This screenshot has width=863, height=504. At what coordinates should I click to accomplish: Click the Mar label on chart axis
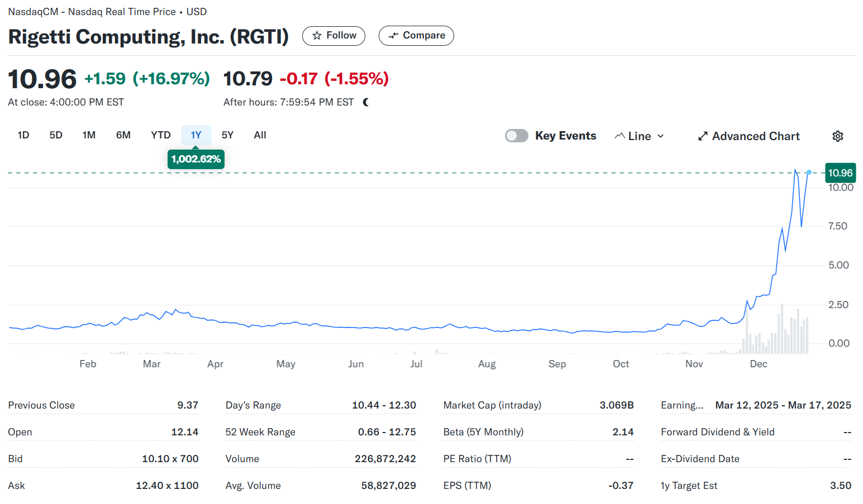(x=151, y=364)
